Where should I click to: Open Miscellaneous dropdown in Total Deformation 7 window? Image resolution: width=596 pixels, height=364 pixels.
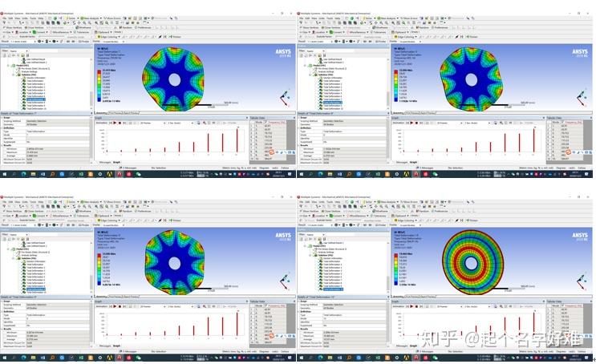[x=61, y=32]
